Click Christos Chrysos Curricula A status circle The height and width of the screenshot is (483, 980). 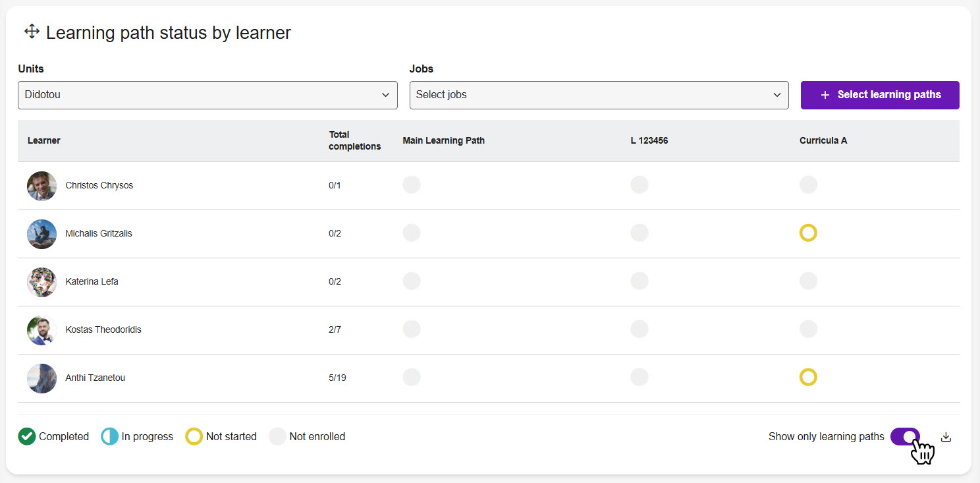pyautogui.click(x=808, y=185)
